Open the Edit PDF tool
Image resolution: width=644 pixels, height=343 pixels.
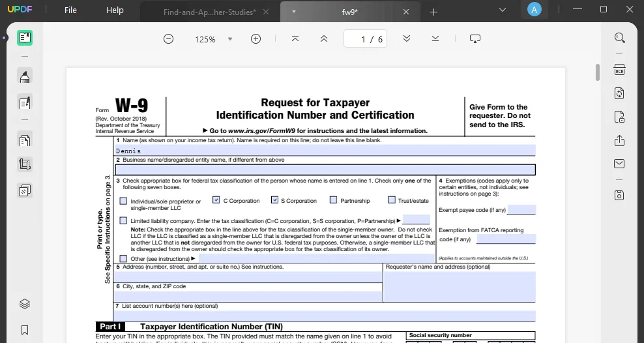(25, 102)
